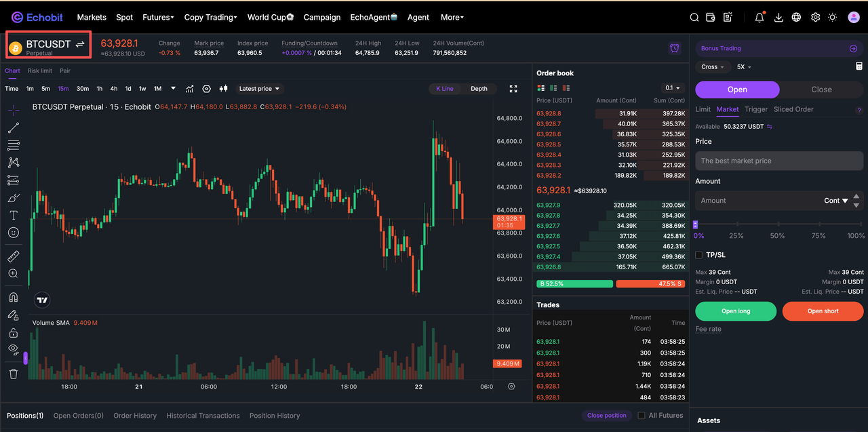868x432 pixels.
Task: Select the trend line drawing tool
Action: coord(14,127)
